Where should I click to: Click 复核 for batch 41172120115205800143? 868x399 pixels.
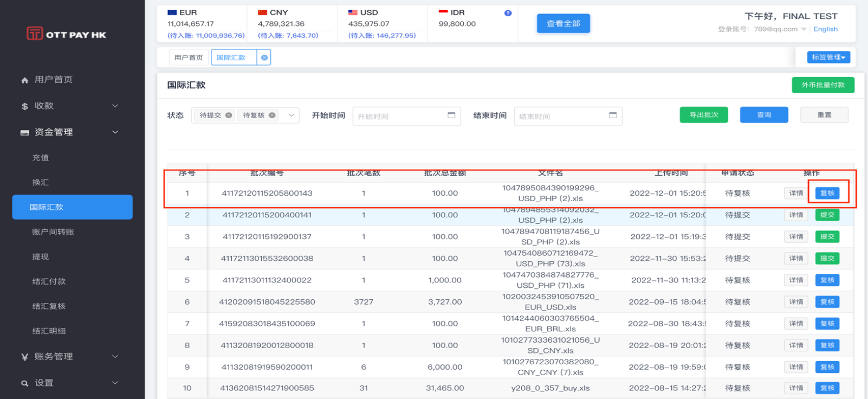point(827,193)
